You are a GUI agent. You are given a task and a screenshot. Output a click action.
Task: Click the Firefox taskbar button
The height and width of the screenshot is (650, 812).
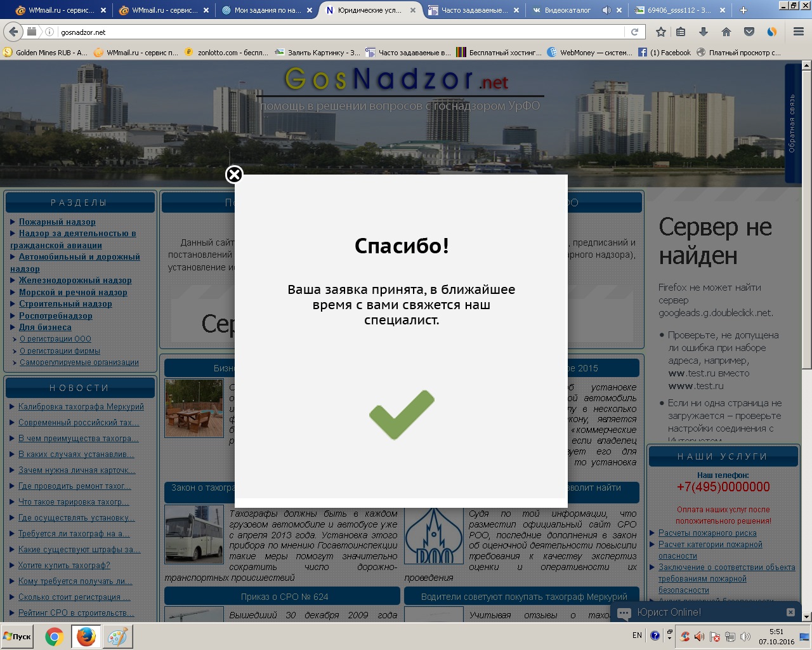(86, 637)
